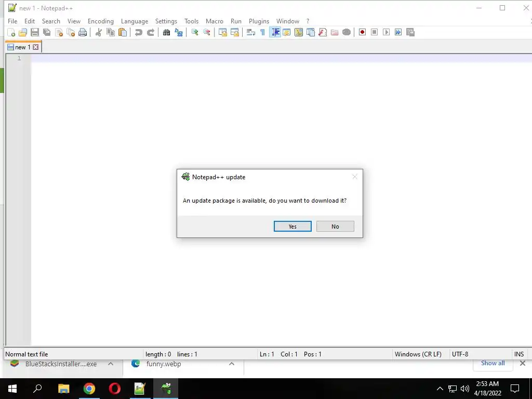Viewport: 532px width, 399px height.
Task: Open Document Map from the toolbar
Action: coord(299,32)
